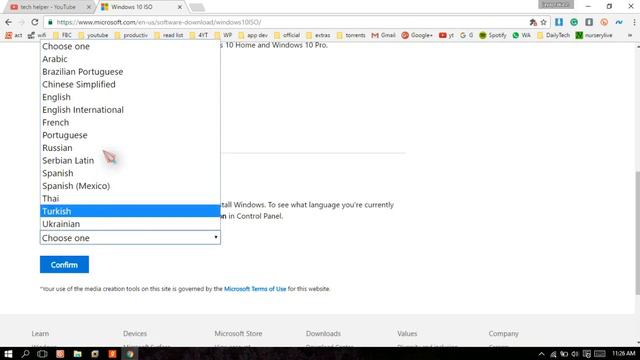Click the Devices footer heading
Viewport: 640px width, 360px height.
pyautogui.click(x=135, y=333)
